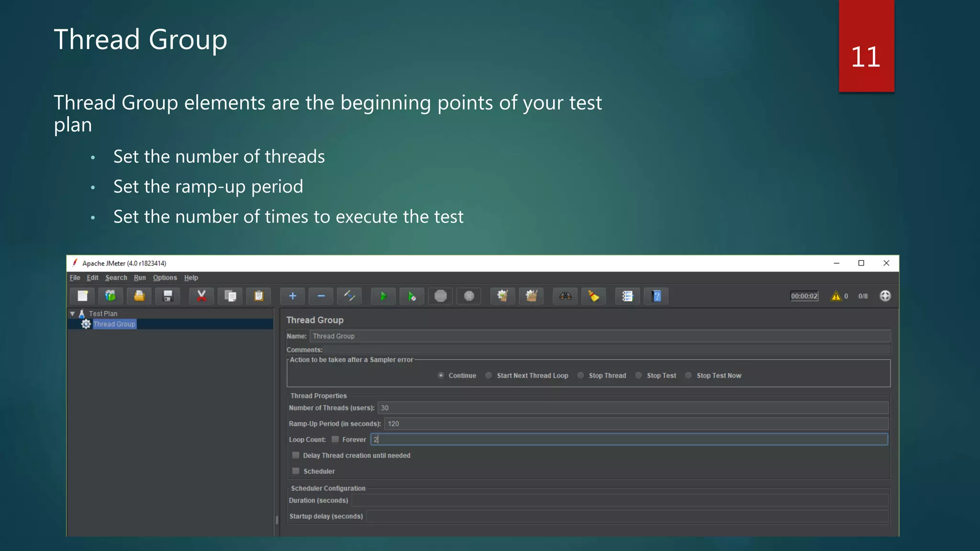Click the Test Plan flask icon
This screenshot has height=551, width=980.
82,314
